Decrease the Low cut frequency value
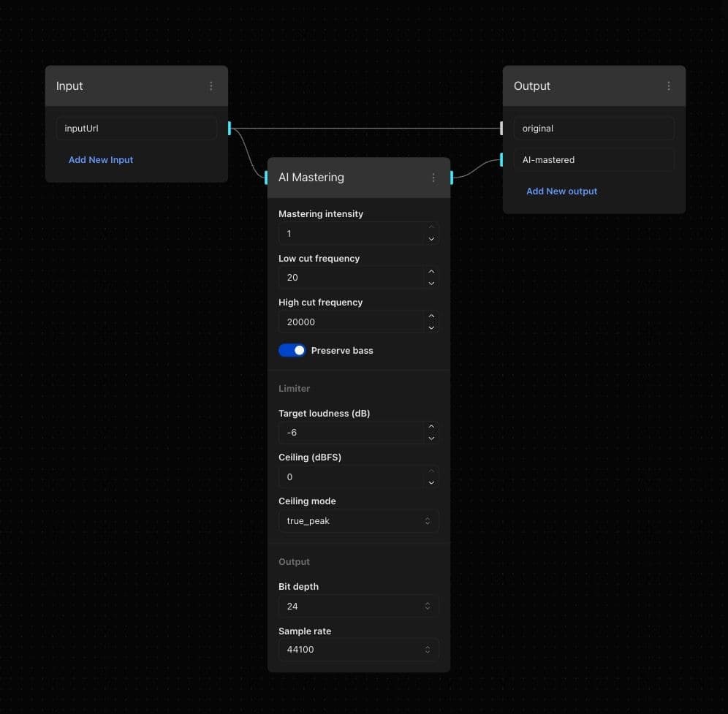The height and width of the screenshot is (714, 728). 431,283
